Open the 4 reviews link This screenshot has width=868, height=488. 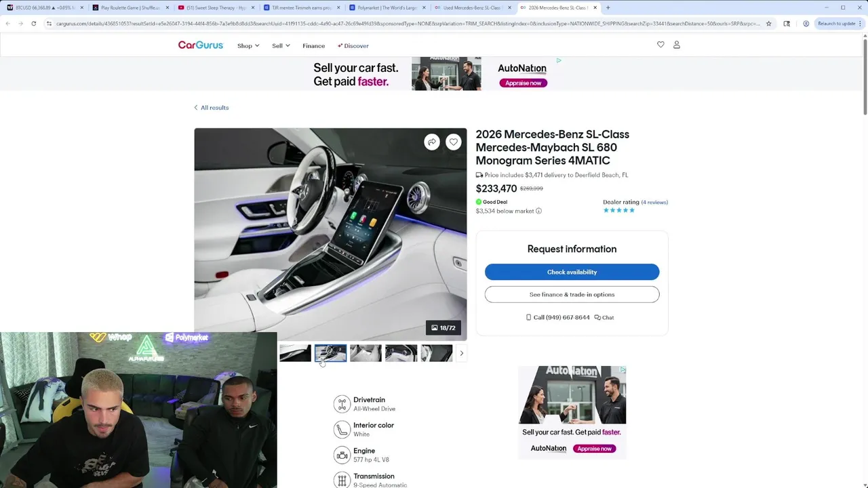click(654, 202)
